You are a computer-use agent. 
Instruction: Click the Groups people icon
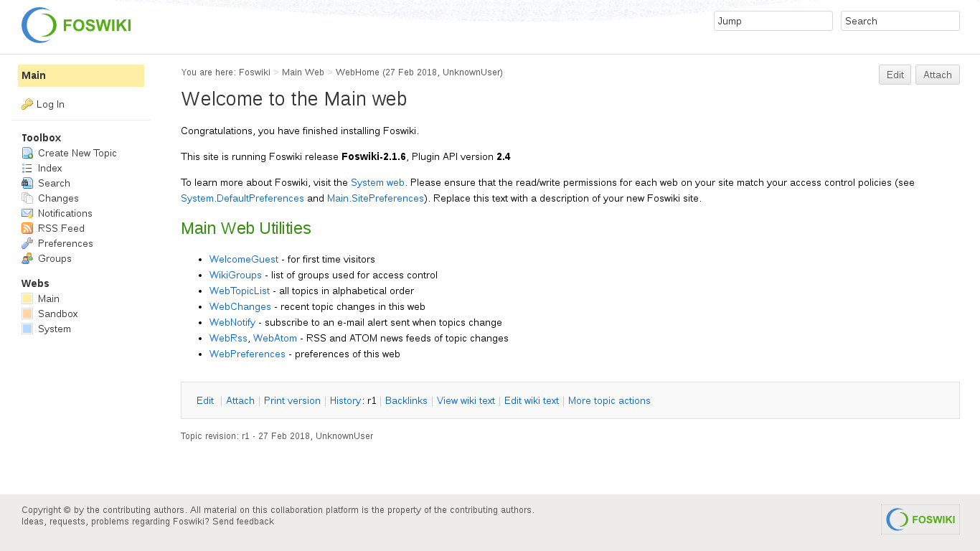click(27, 258)
